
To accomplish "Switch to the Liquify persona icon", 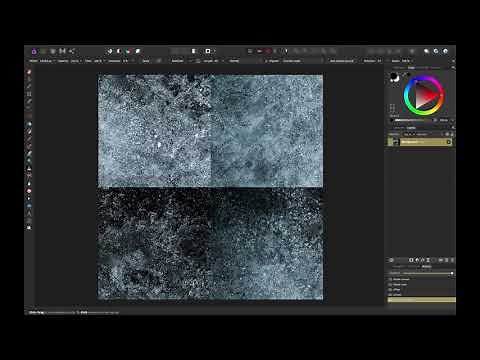I will click(44, 51).
